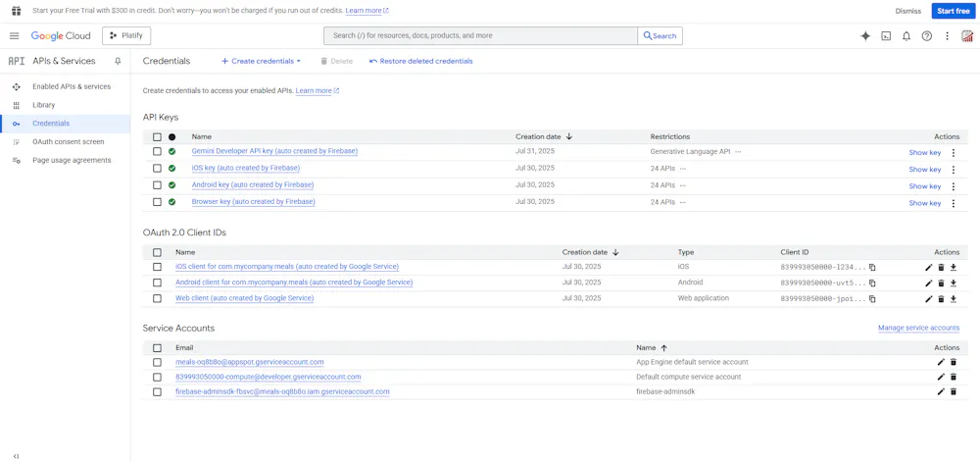Download the Web client JSON
The image size is (980, 462).
[954, 299]
